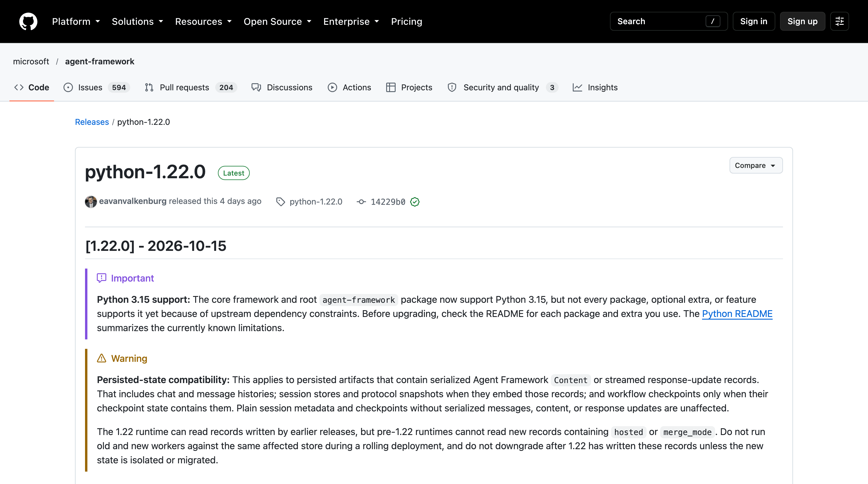This screenshot has height=484, width=868.
Task: Click the slash keyboard shortcut icon in Search
Action: [x=713, y=22]
